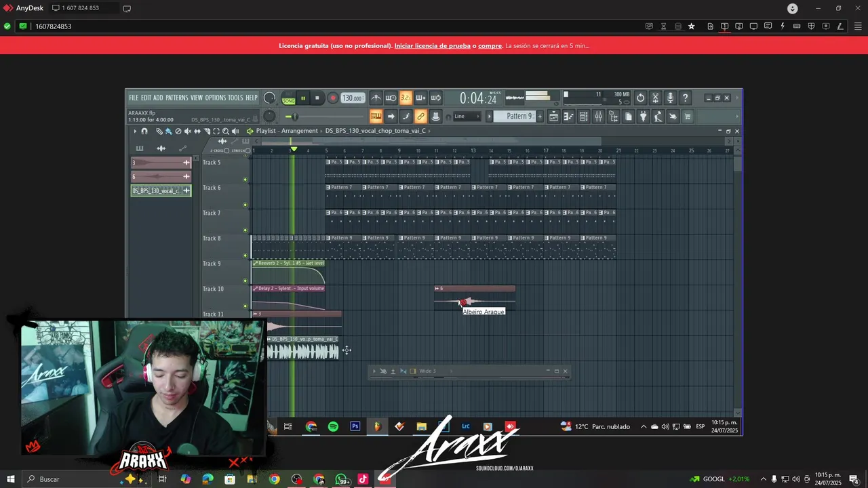Select the playlist Draw pencil tool
868x488 pixels.
[x=159, y=131]
